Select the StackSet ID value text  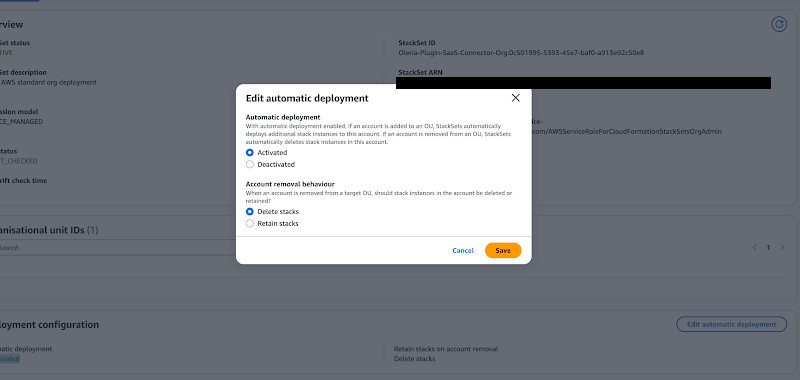pyautogui.click(x=521, y=53)
